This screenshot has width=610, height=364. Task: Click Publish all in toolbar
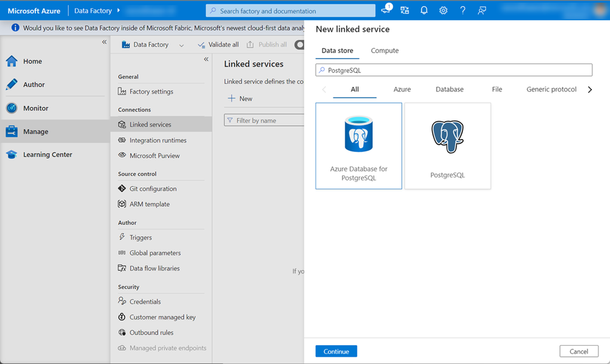pos(267,45)
